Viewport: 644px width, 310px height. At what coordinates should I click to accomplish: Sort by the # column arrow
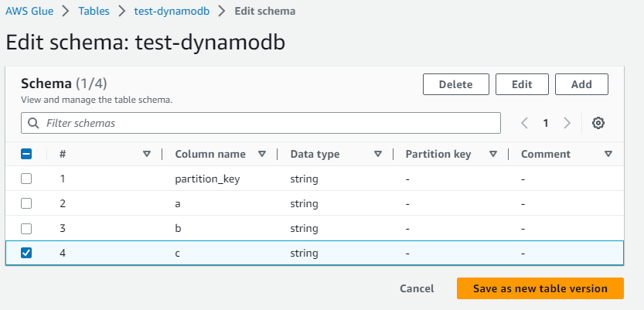pyautogui.click(x=147, y=154)
